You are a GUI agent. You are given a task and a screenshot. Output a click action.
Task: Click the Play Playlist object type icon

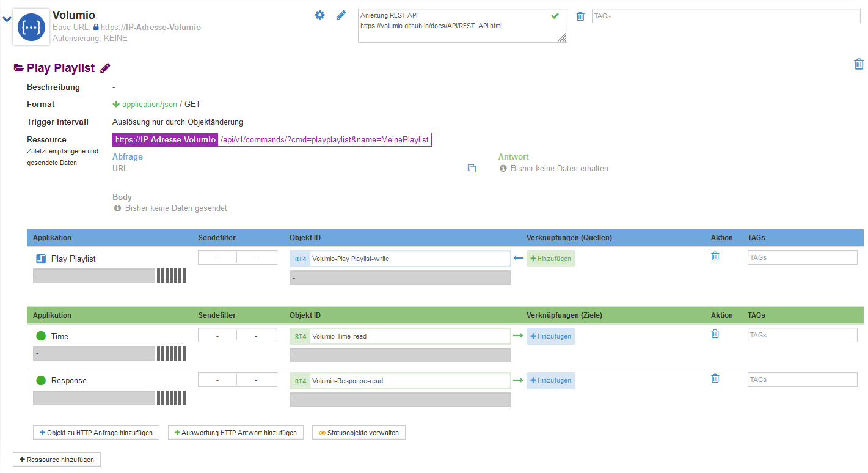42,259
